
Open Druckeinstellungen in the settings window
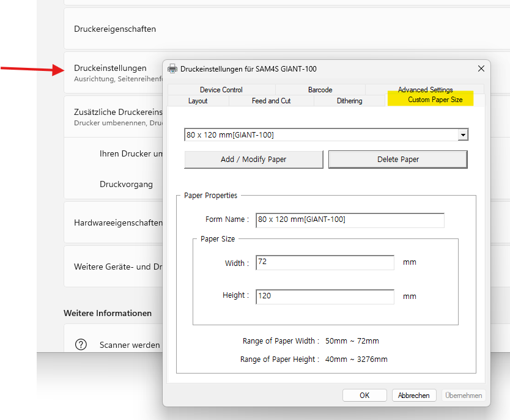[x=114, y=73]
